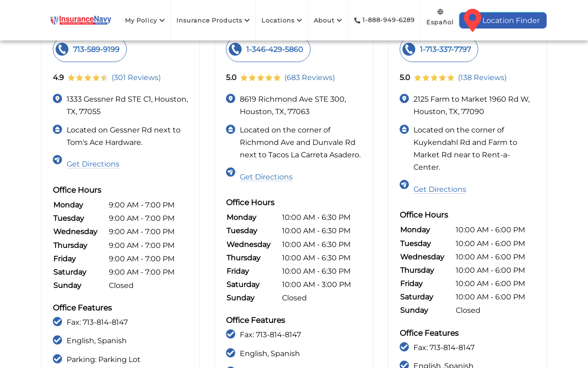The height and width of the screenshot is (368, 588).
Task: Expand the My Policy dropdown menu
Action: pos(145,20)
